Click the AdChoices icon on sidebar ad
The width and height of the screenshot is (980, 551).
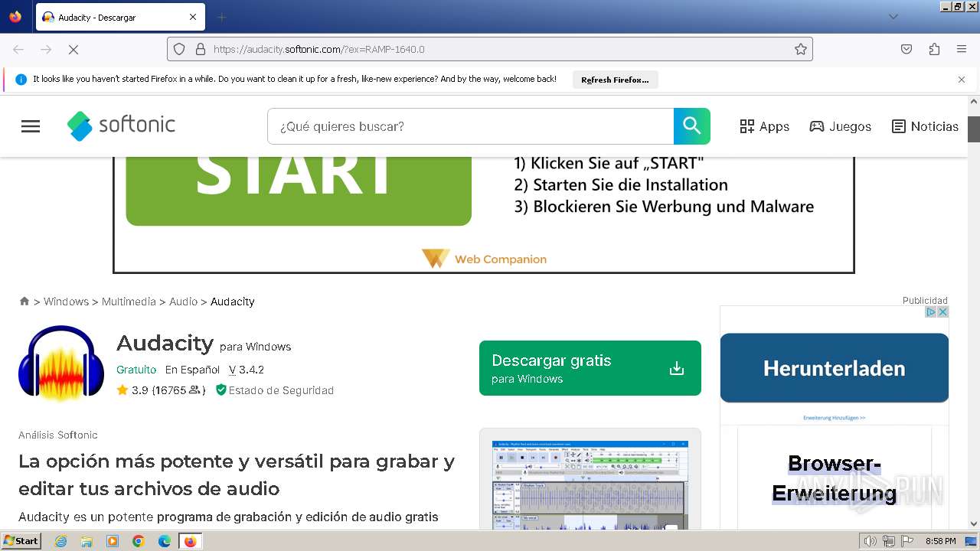tap(931, 311)
